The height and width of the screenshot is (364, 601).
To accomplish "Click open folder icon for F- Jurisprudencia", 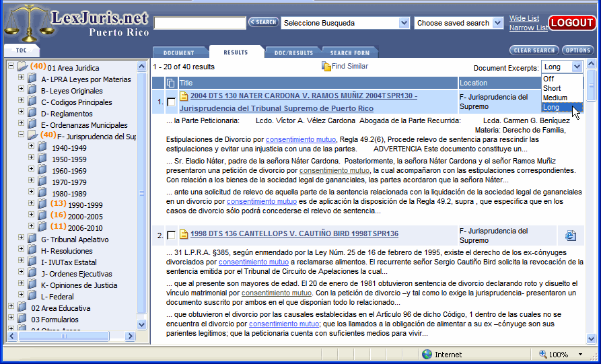I will [33, 135].
